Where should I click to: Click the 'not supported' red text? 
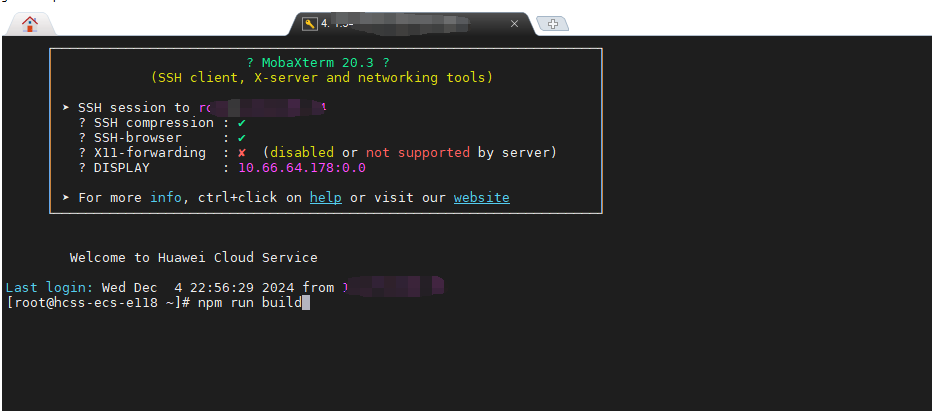418,153
